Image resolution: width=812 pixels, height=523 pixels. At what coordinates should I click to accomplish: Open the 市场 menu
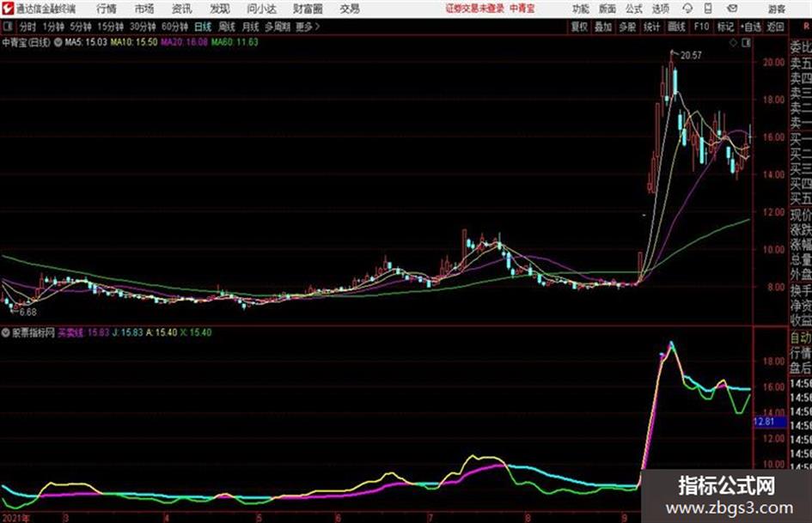(144, 9)
